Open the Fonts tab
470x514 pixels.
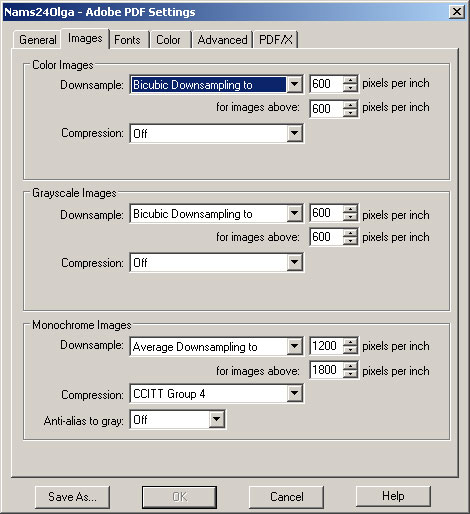pos(127,40)
